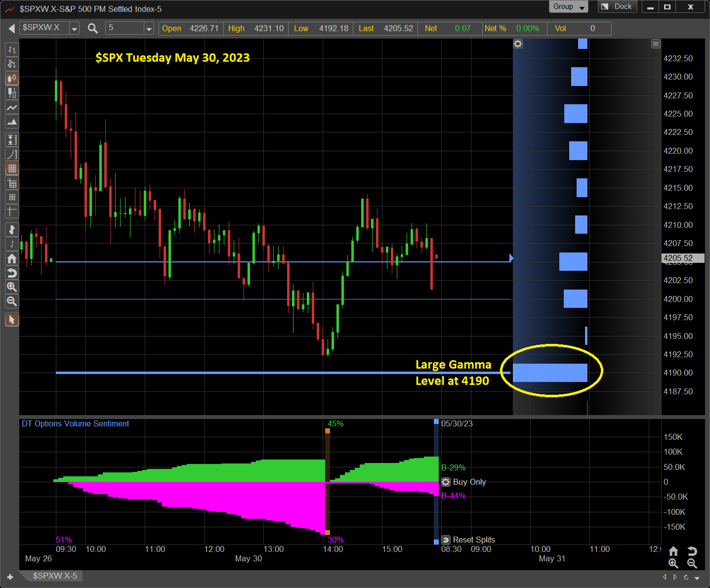Viewport: 710px width, 588px height.
Task: Click the large gamma bar at 4190
Action: click(x=550, y=373)
